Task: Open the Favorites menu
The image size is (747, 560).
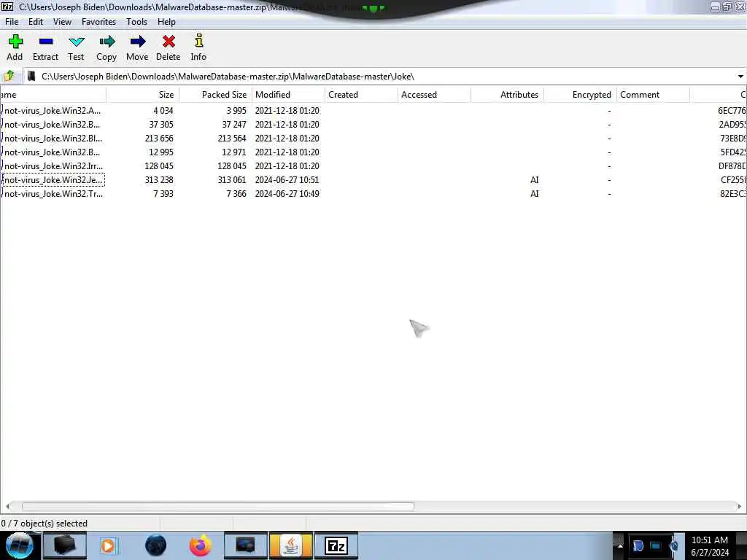Action: pos(98,22)
